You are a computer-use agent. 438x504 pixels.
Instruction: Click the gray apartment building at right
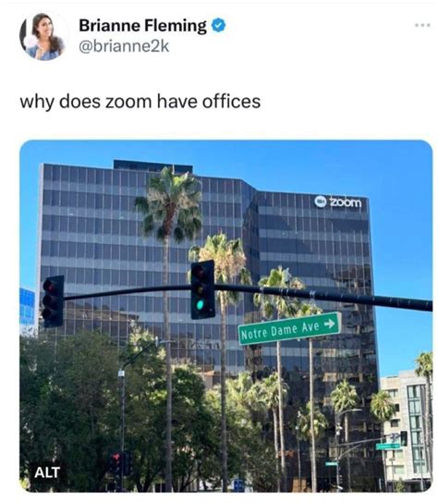[x=406, y=427]
